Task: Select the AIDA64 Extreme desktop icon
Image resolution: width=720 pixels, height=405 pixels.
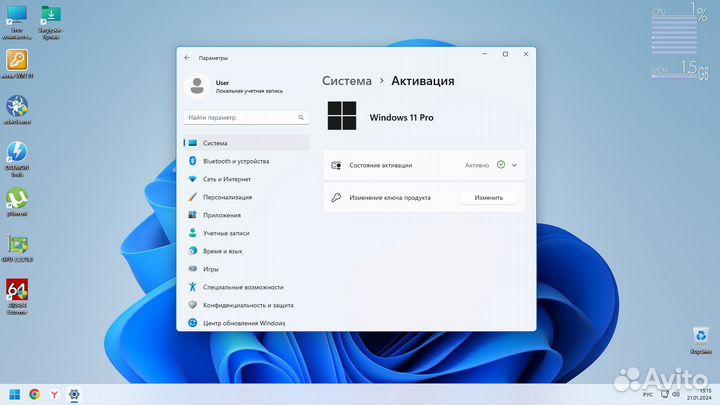Action: click(17, 296)
